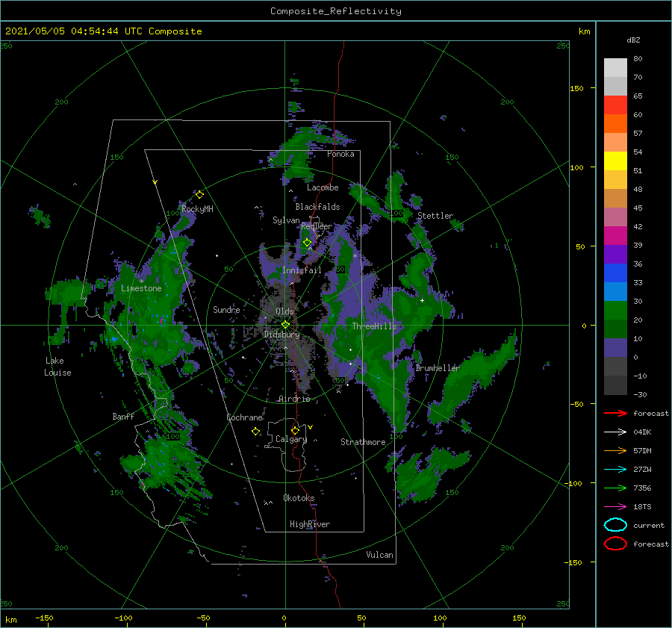Click the 150 tick on right km axis

coord(576,88)
